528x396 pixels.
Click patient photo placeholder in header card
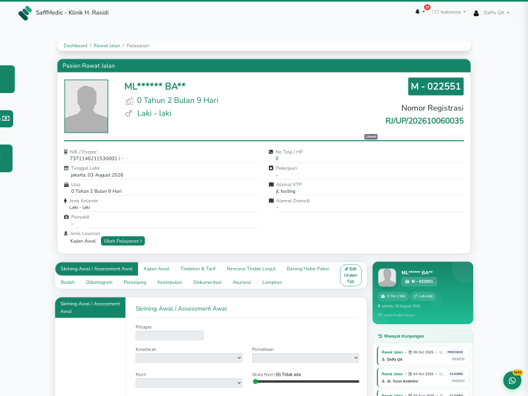point(86,106)
